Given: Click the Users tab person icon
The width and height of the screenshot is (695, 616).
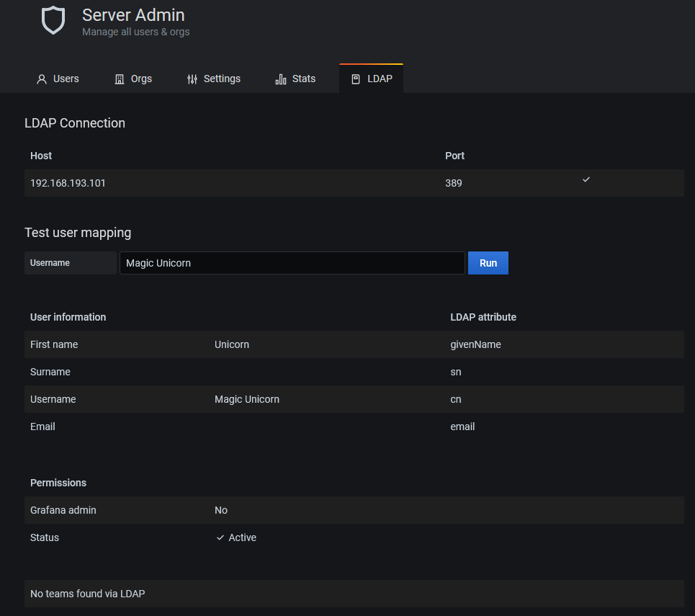Looking at the screenshot, I should click(42, 79).
